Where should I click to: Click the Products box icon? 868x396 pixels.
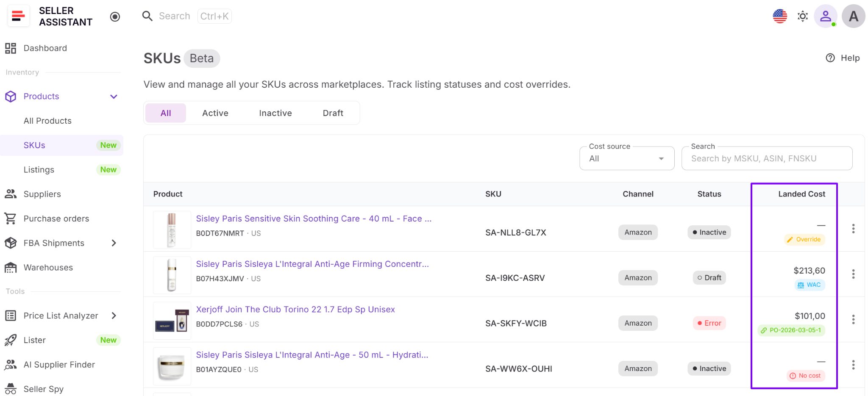point(11,97)
